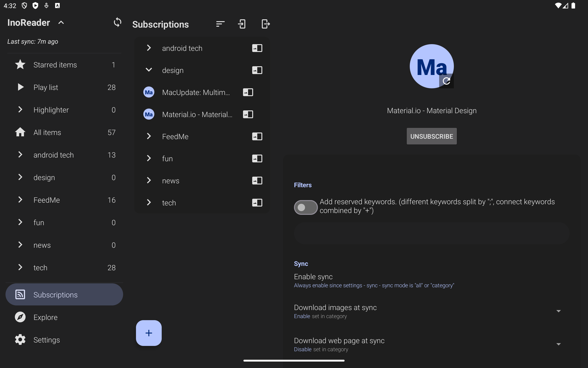588x368 pixels.
Task: Open All items in sidebar
Action: tap(64, 132)
